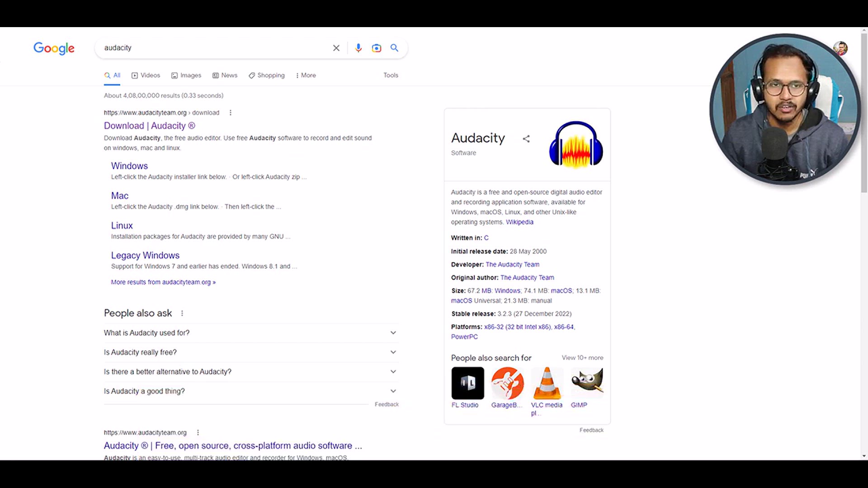Switch to the All results tab

[x=112, y=75]
